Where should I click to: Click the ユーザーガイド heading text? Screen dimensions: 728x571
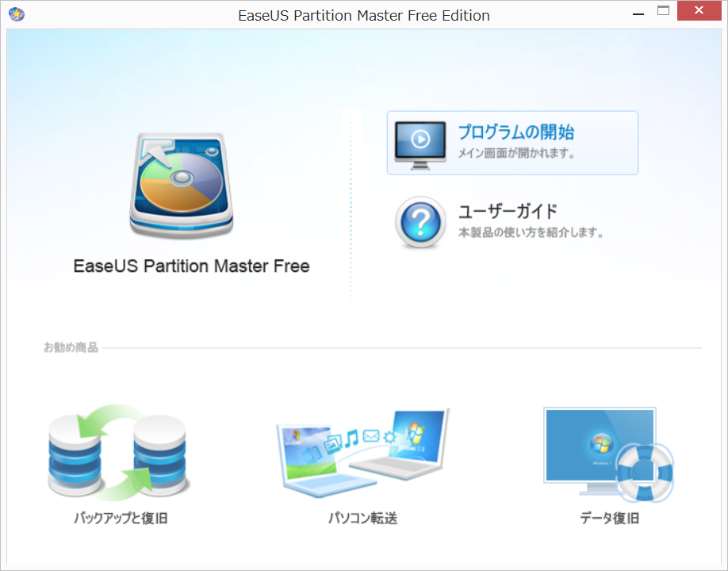[x=508, y=211]
